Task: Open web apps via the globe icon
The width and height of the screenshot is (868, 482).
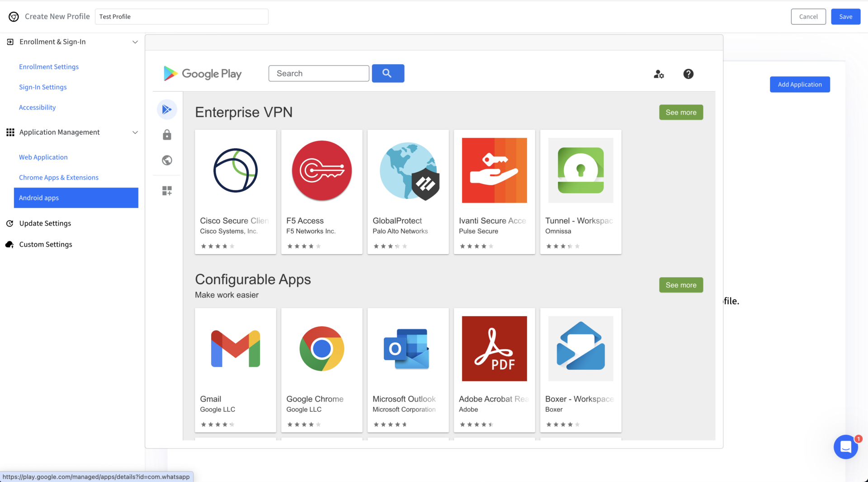Action: [x=167, y=160]
